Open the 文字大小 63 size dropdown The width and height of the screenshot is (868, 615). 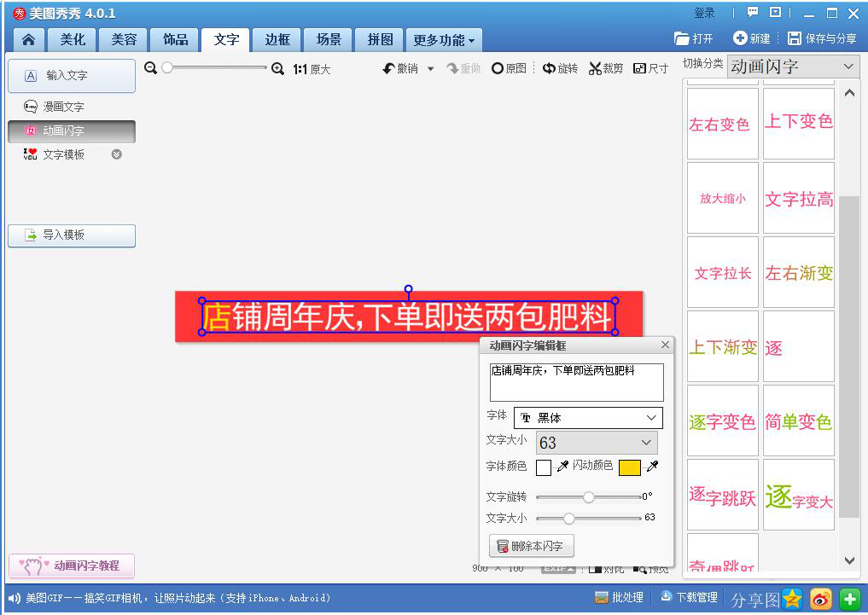(597, 443)
